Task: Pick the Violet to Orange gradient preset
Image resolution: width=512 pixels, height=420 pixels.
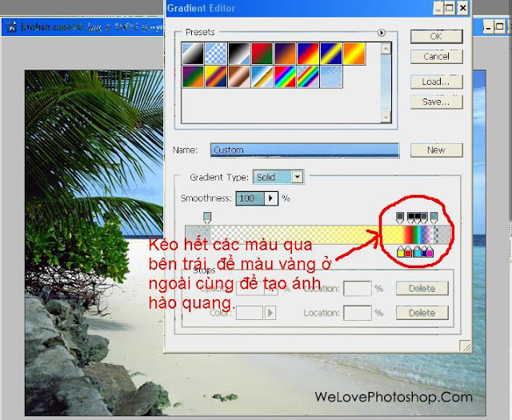Action: point(285,54)
